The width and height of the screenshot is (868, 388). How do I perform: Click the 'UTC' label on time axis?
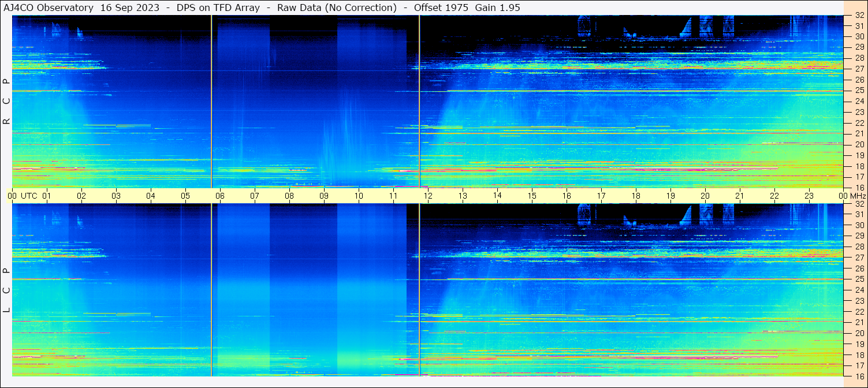tap(29, 196)
